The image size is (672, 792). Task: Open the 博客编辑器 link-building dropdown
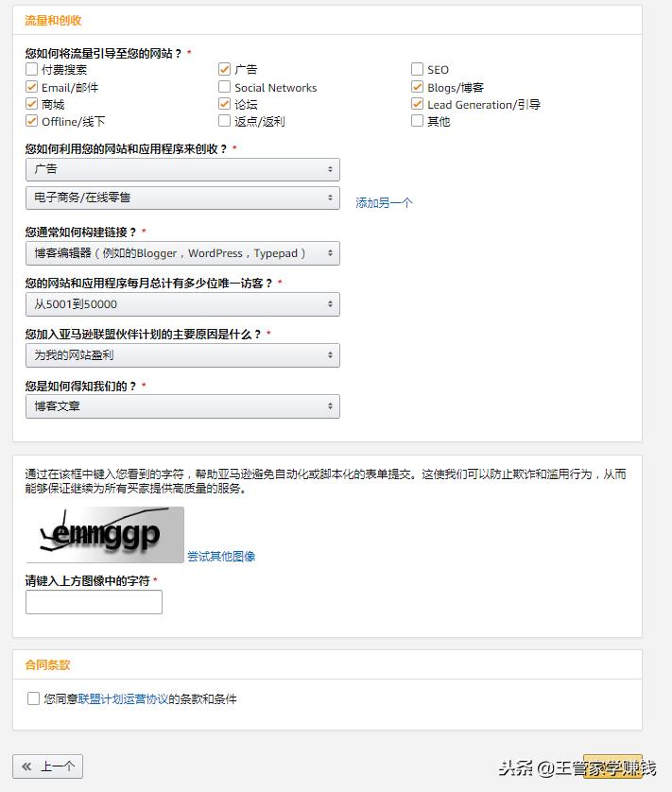click(182, 253)
